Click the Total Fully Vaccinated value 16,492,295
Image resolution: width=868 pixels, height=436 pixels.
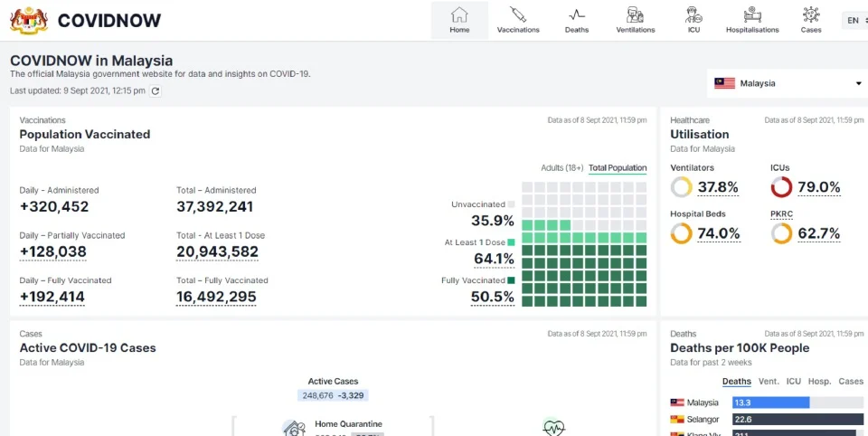point(216,297)
